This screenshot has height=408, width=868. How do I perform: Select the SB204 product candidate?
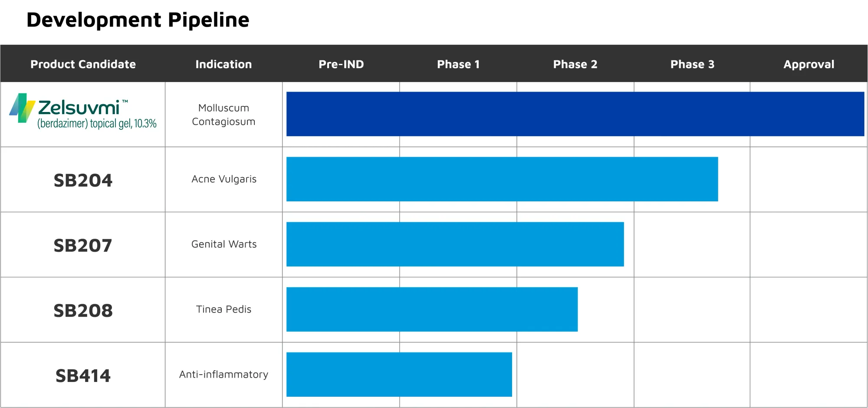(83, 180)
